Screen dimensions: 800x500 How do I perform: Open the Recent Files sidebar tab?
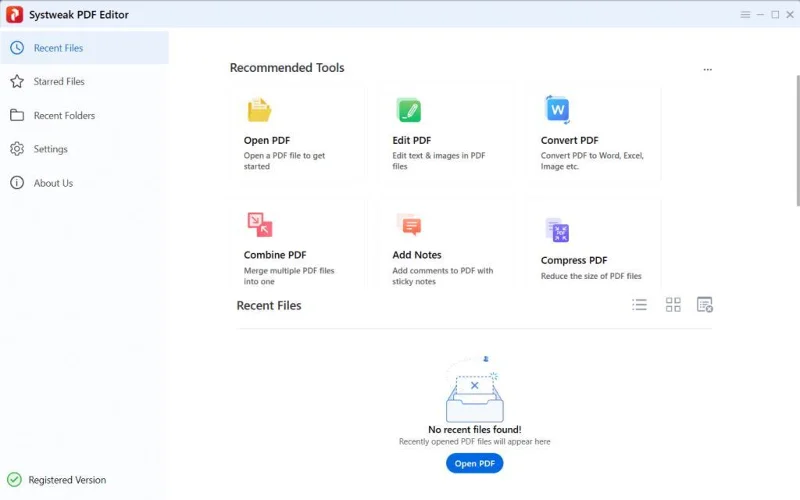[x=58, y=48]
